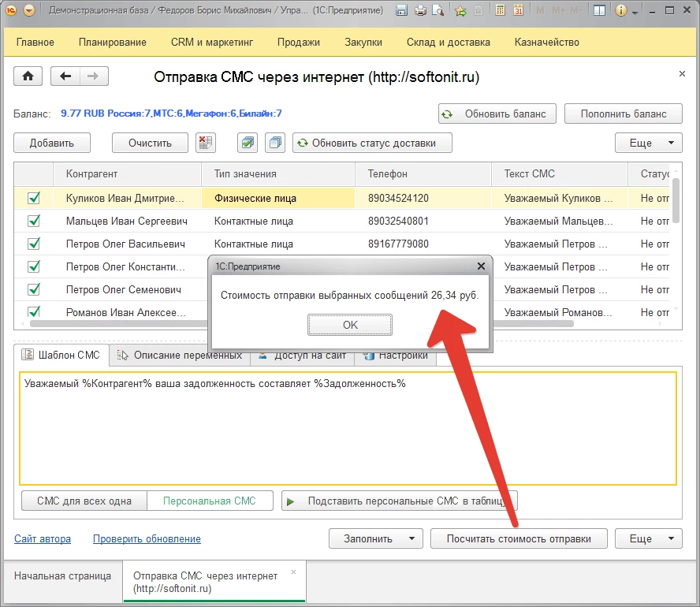Click the delete rows icon beside Очистить
This screenshot has height=607, width=700.
(205, 143)
